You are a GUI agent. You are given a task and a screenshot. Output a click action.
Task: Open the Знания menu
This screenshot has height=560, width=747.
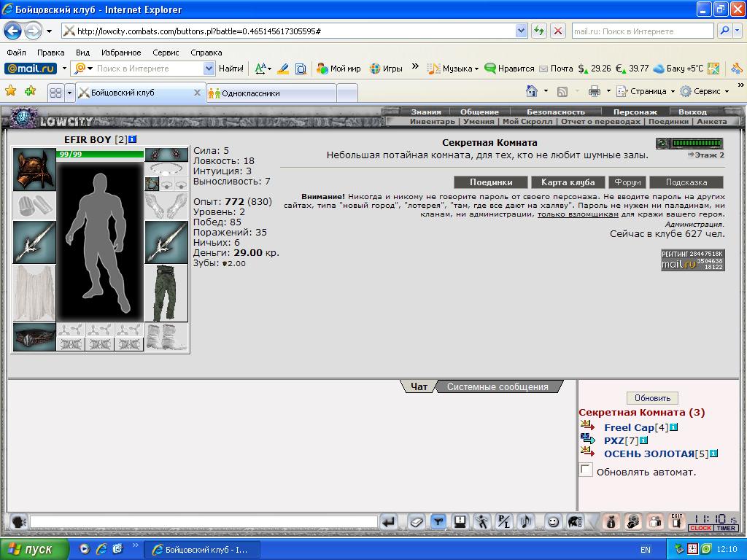click(x=426, y=112)
